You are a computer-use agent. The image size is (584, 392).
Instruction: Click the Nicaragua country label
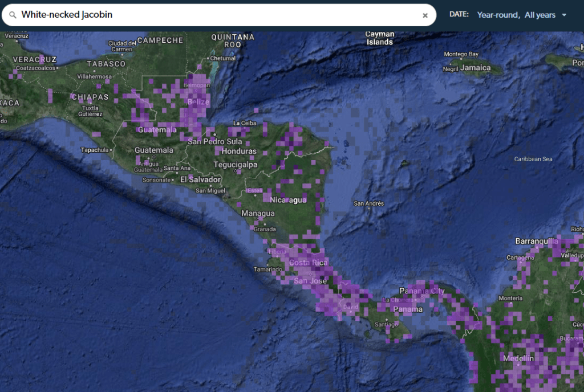pyautogui.click(x=288, y=200)
